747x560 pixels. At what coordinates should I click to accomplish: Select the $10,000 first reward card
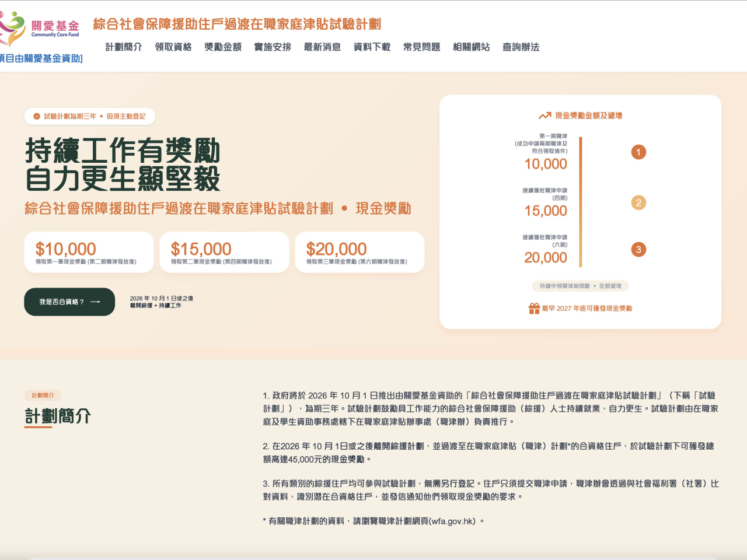(x=89, y=252)
